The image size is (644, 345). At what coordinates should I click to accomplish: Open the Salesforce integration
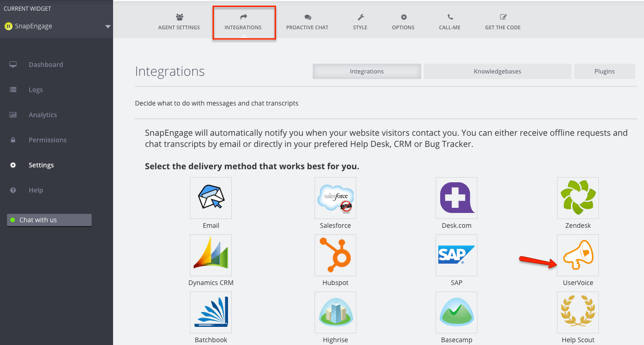(x=335, y=198)
